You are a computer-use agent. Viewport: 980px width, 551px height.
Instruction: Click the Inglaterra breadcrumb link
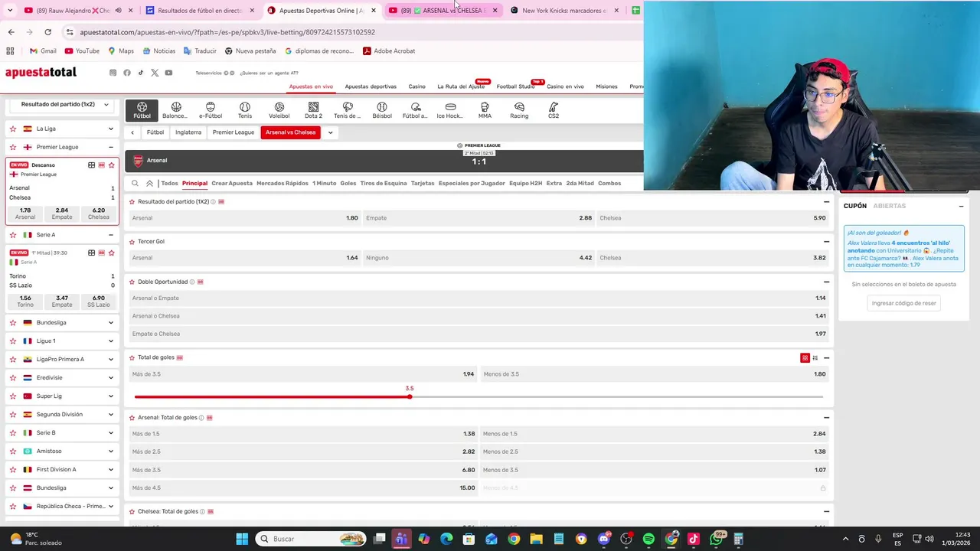click(188, 132)
